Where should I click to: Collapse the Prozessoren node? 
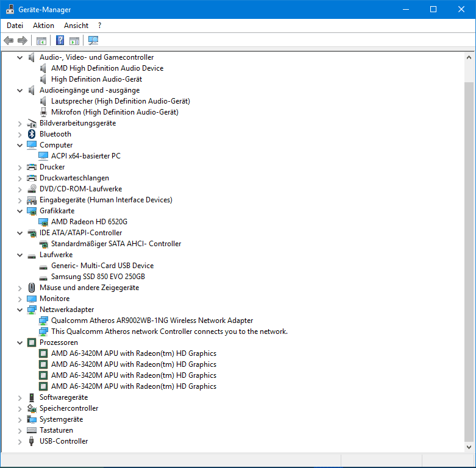[x=20, y=342]
